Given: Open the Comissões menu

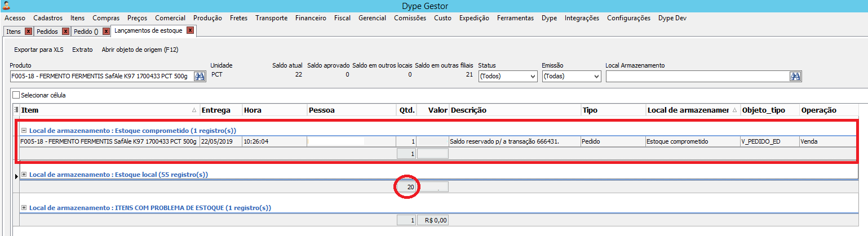Looking at the screenshot, I should coord(410,18).
